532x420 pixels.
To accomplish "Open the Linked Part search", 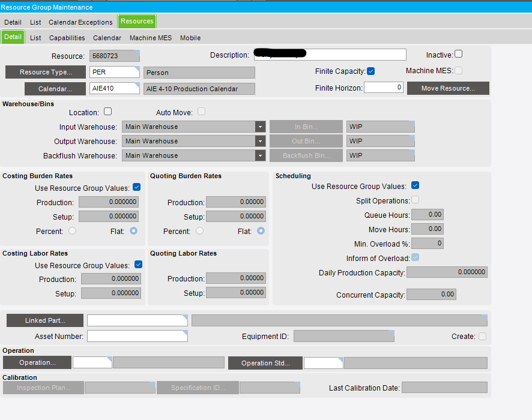I will click(45, 320).
